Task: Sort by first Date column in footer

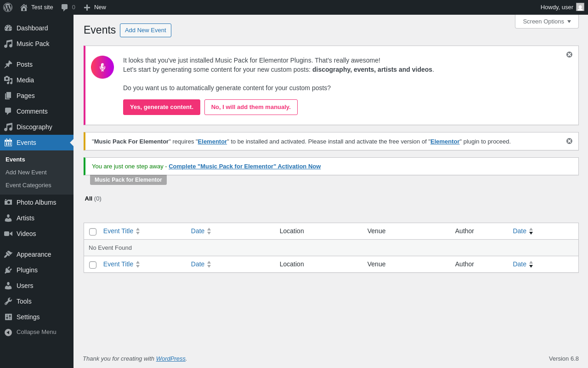Action: click(201, 264)
